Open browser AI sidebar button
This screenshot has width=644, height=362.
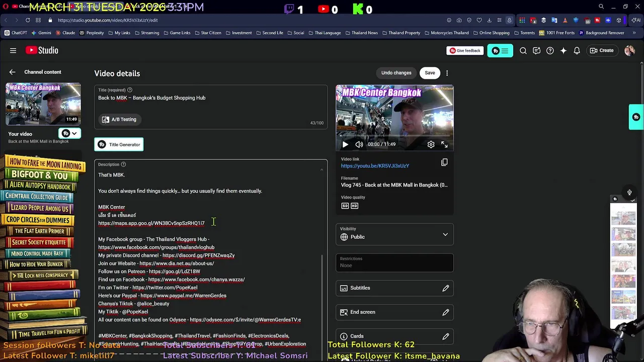coord(636,20)
